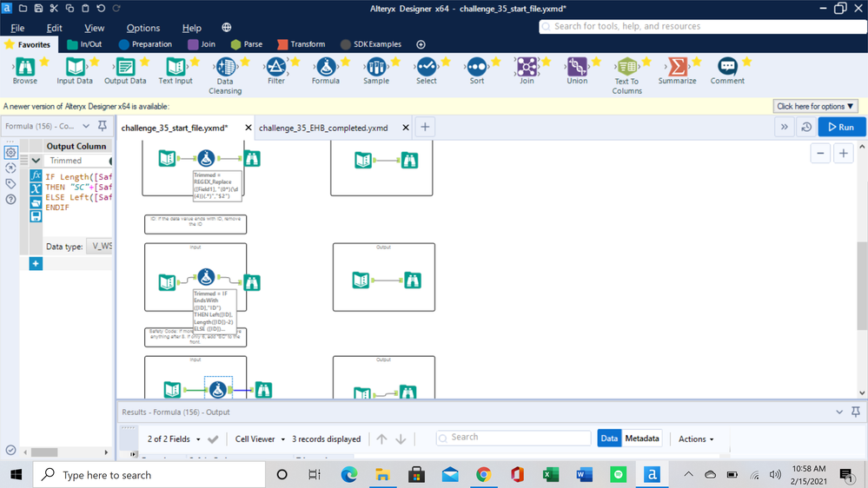Pin the Results window
Image resolution: width=868 pixels, height=488 pixels.
coord(856,412)
